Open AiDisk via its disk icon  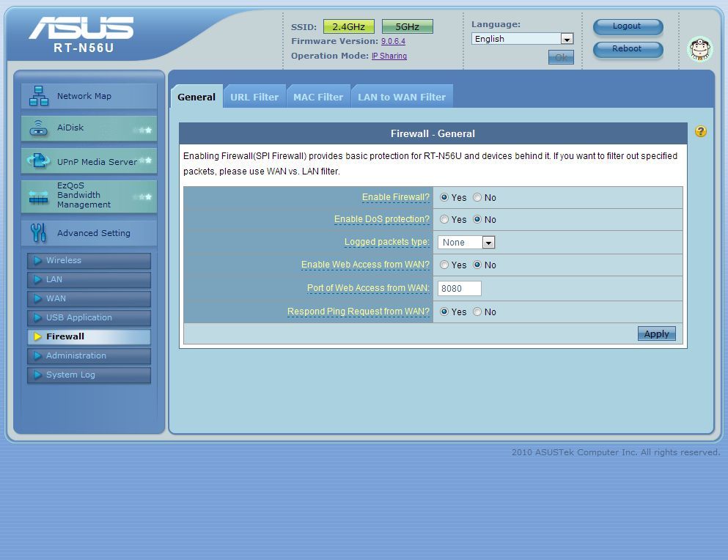tap(38, 128)
